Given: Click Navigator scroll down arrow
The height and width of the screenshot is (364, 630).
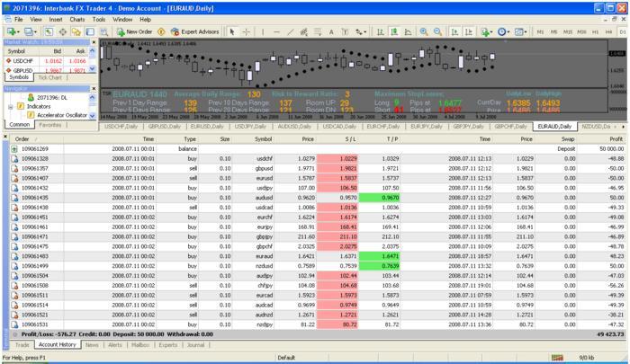Looking at the screenshot, I should pyautogui.click(x=93, y=116).
